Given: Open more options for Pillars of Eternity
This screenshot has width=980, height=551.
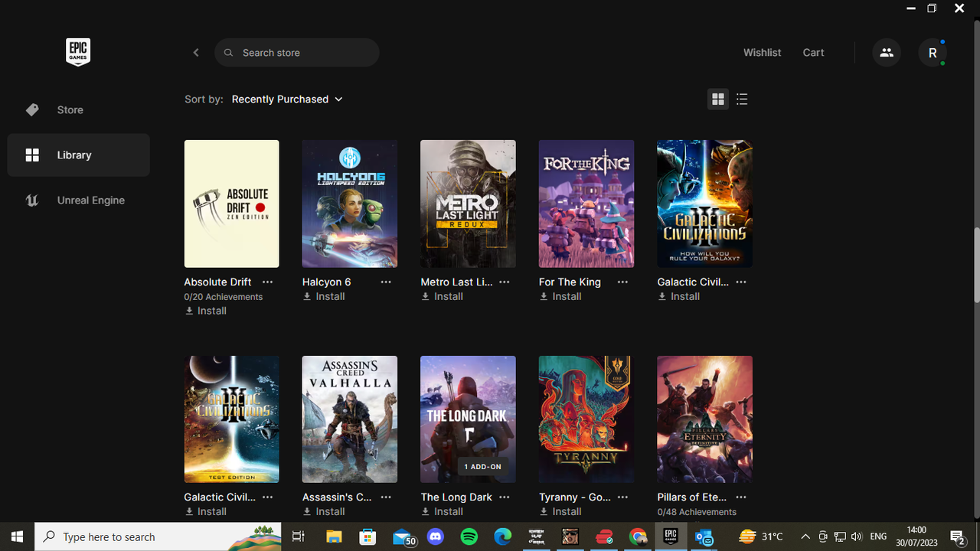Looking at the screenshot, I should click(x=741, y=497).
